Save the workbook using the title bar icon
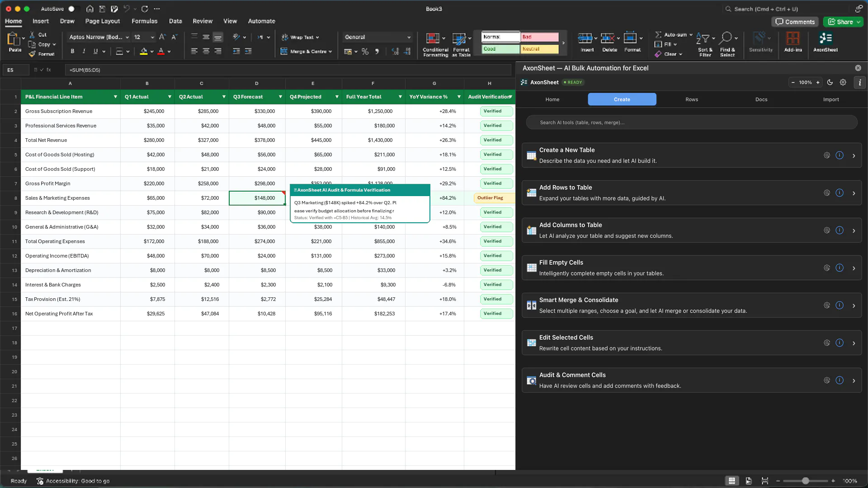Viewport: 868px width, 488px height. (x=102, y=9)
